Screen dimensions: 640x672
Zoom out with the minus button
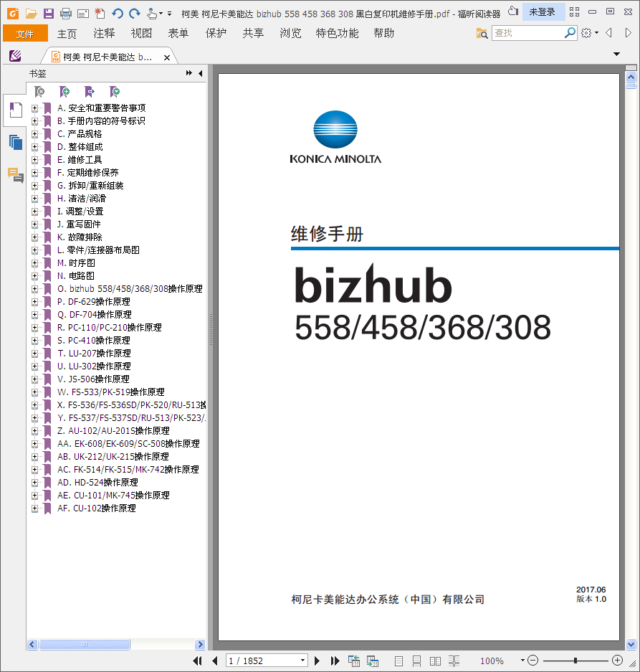pos(533,661)
